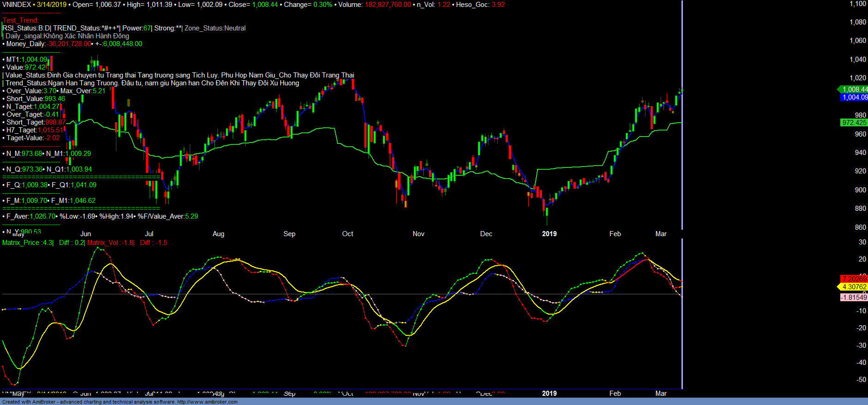Click the green 1,008.44 closing price label
The image size is (868, 405).
[854, 89]
